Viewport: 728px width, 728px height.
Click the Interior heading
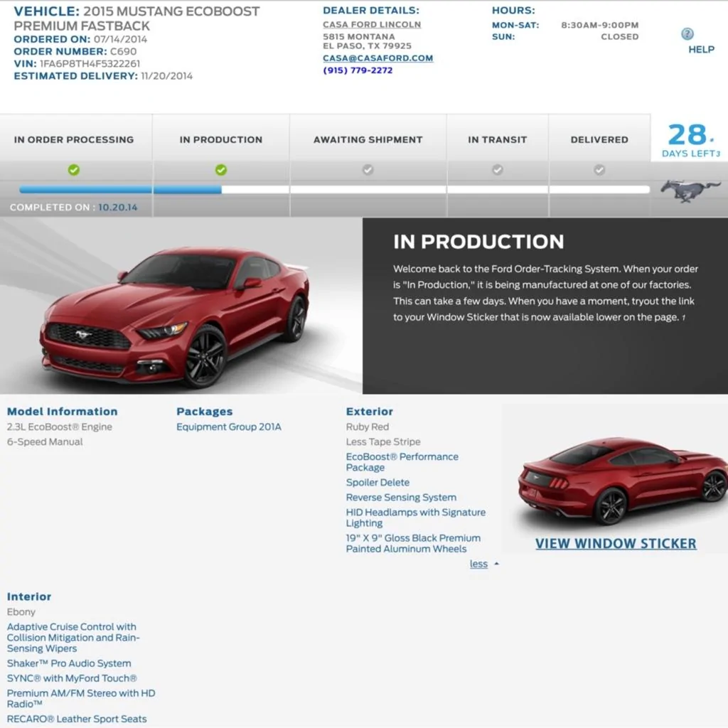pyautogui.click(x=28, y=596)
